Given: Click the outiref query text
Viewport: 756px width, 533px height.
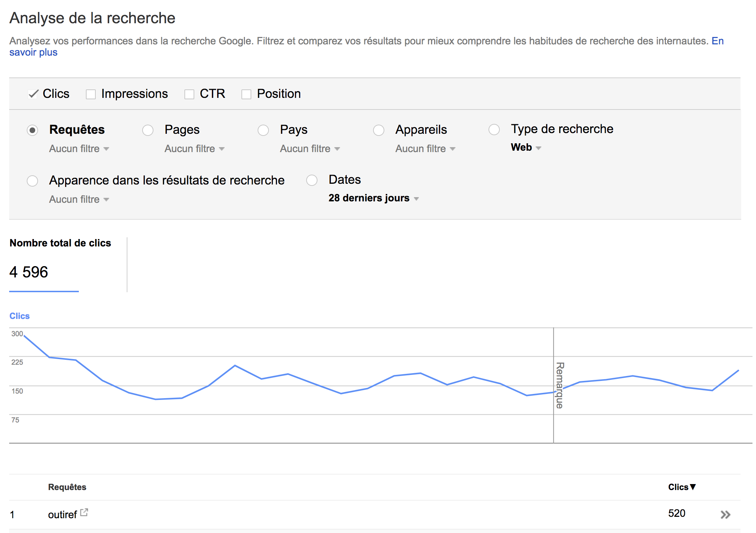Looking at the screenshot, I should 62,515.
